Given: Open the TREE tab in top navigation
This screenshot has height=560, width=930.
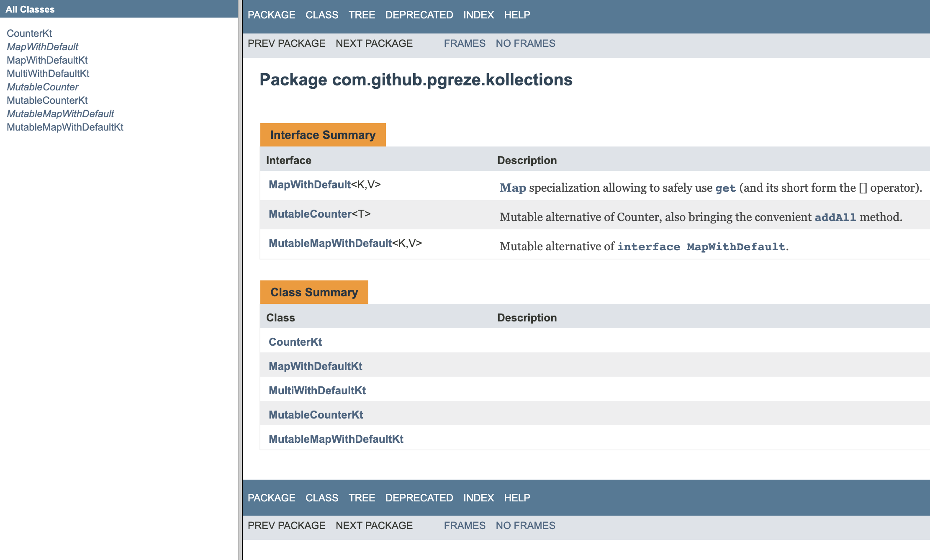Looking at the screenshot, I should point(362,15).
